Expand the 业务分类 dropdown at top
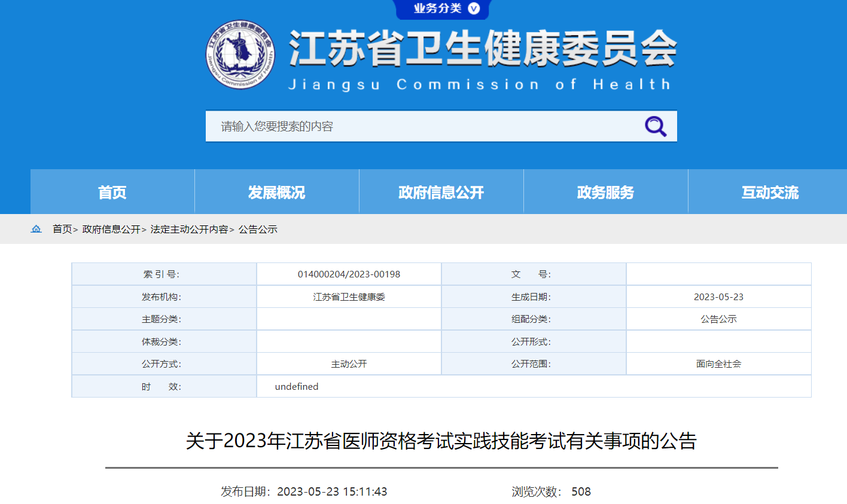Screen dimensions: 847x504 (438, 8)
